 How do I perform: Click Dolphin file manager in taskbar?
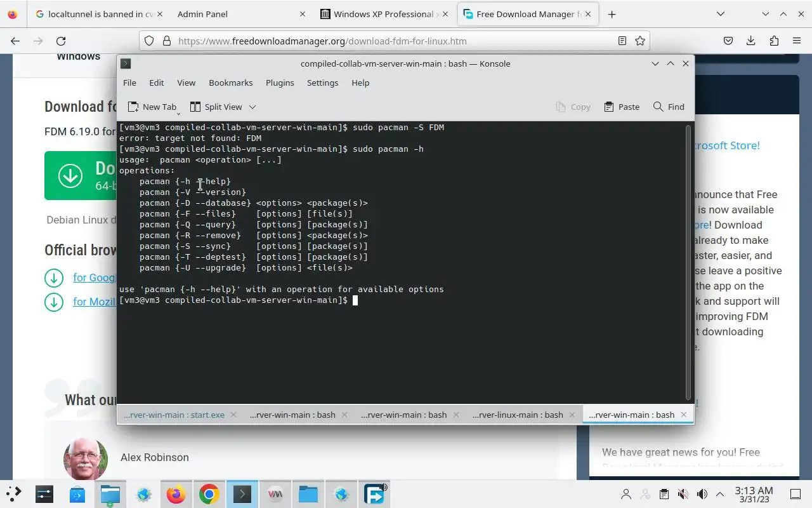(x=110, y=494)
